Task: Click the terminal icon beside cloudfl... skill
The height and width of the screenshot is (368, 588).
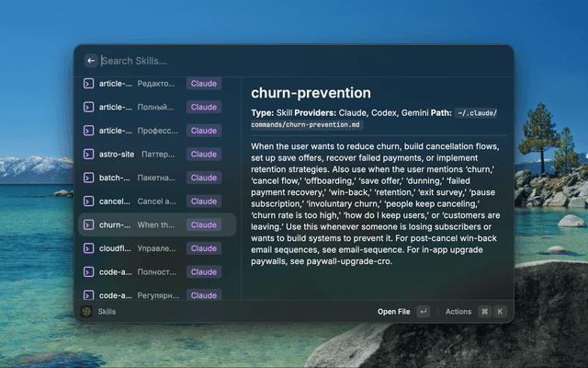Action: tap(88, 248)
